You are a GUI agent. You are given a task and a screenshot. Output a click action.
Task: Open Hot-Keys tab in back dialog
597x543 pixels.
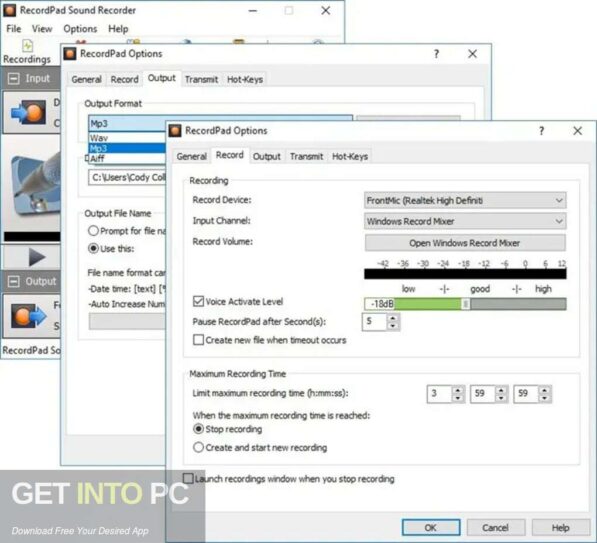[x=245, y=80]
